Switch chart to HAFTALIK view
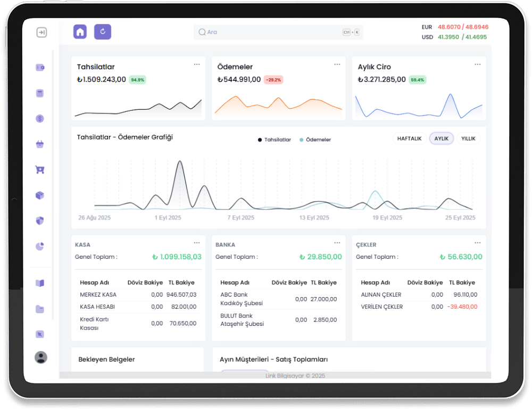The height and width of the screenshot is (410, 532). pos(410,138)
